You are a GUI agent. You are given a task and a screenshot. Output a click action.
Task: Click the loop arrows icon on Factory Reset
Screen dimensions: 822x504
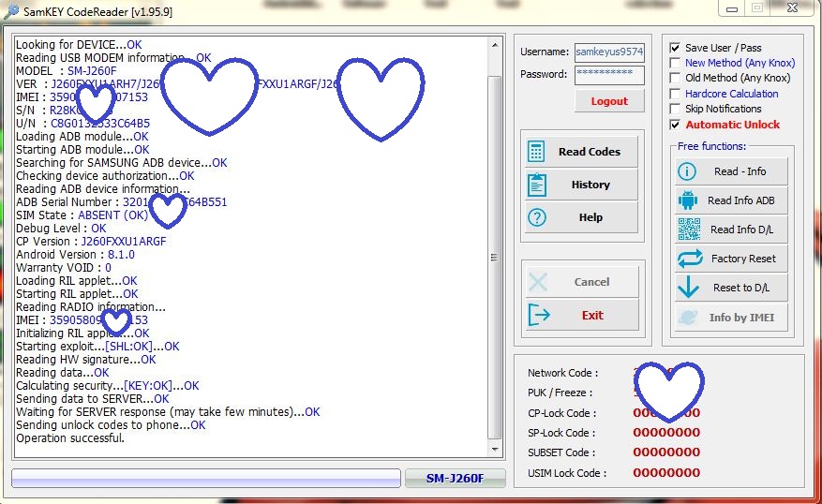(690, 259)
